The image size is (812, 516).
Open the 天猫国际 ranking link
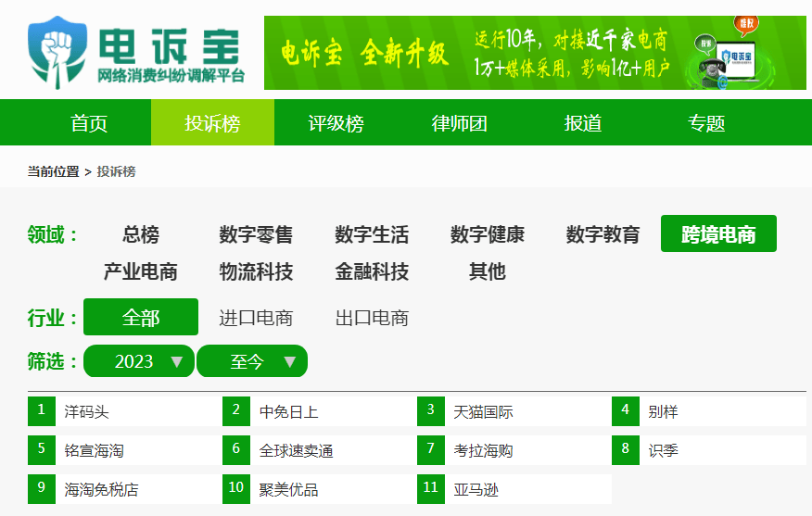(x=483, y=411)
